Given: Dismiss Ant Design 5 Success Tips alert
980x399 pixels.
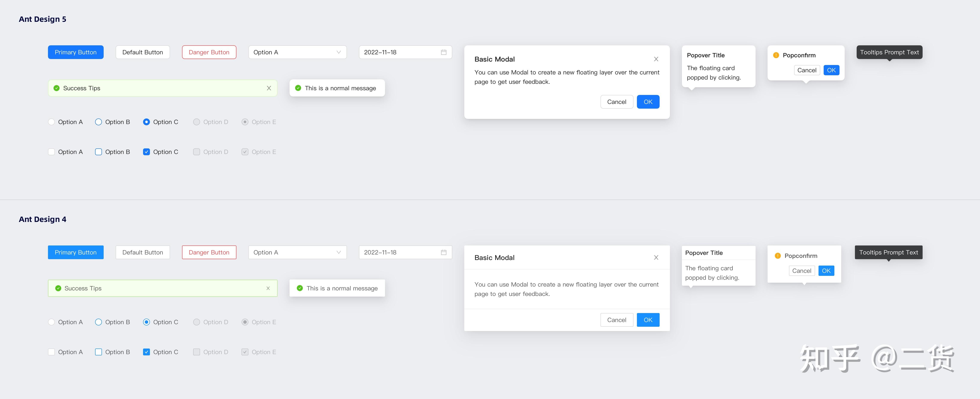Looking at the screenshot, I should [x=269, y=88].
